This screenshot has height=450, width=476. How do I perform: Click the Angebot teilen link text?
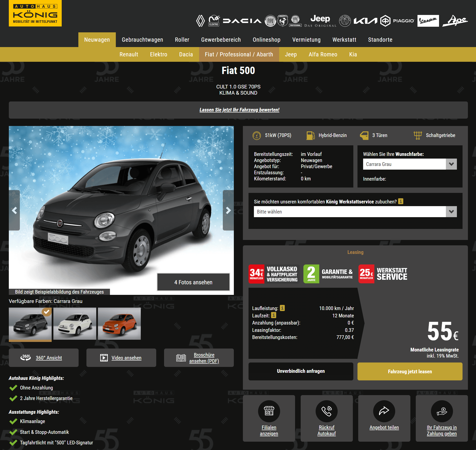384,427
